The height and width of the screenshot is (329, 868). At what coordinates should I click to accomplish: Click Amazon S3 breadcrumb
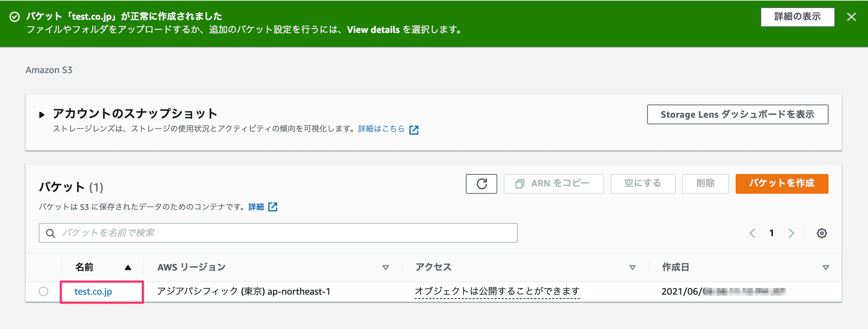[49, 70]
